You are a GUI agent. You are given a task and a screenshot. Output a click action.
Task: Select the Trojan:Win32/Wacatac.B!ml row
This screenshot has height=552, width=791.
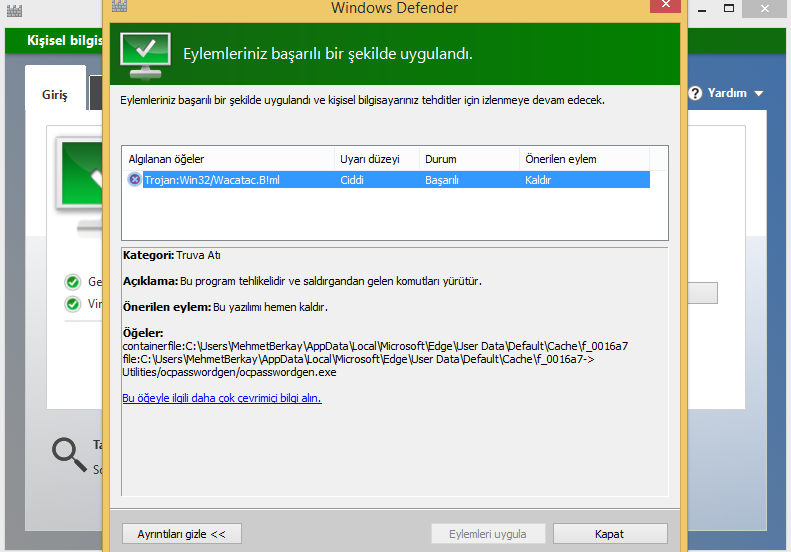(x=388, y=180)
